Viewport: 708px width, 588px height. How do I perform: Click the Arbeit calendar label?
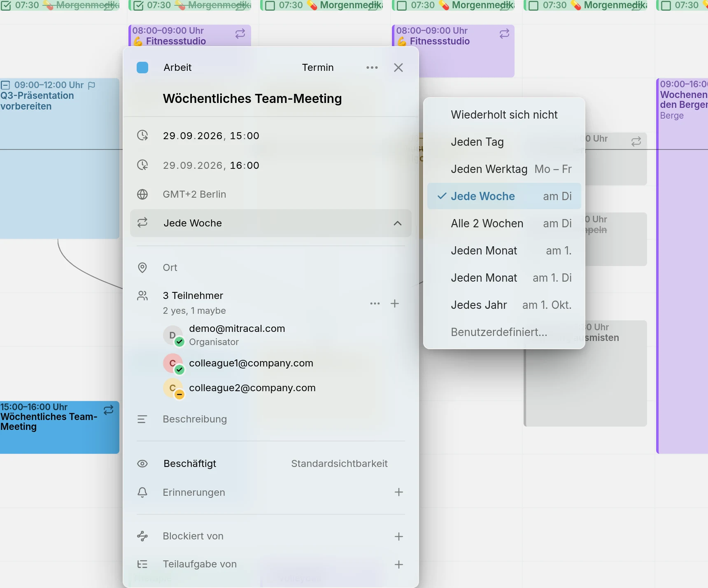177,68
